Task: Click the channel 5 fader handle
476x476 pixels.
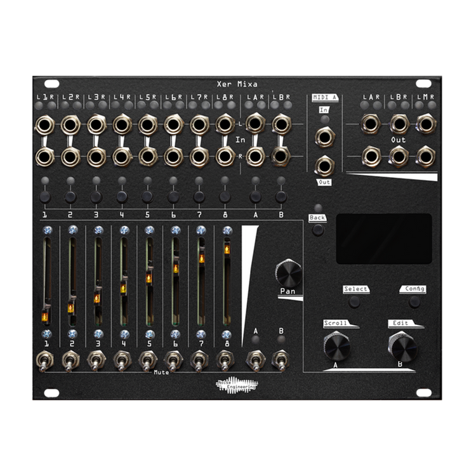Action: click(149, 279)
